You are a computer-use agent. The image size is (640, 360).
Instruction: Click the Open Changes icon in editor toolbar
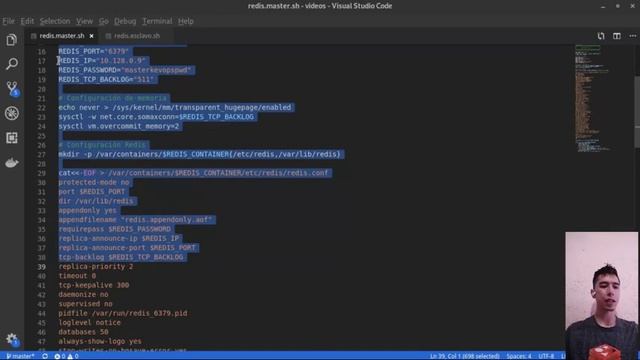click(601, 36)
